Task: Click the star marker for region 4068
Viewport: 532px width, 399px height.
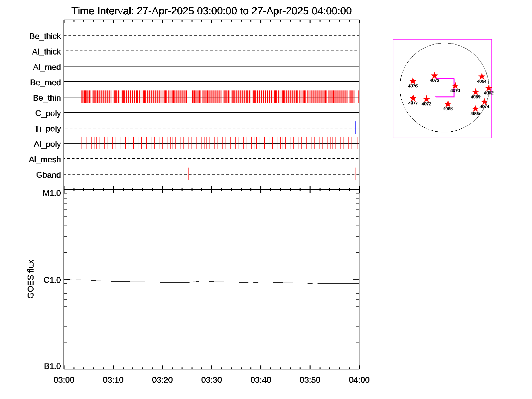Action: tap(448, 104)
